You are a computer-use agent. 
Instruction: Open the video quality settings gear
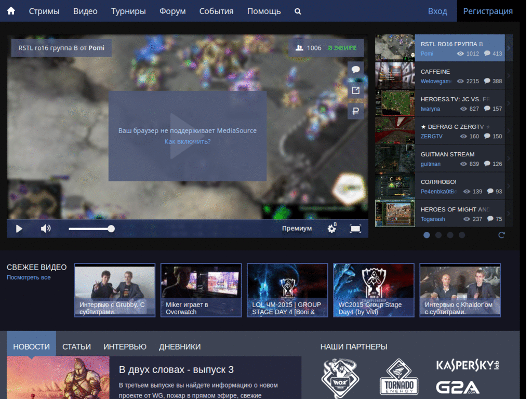tap(331, 228)
